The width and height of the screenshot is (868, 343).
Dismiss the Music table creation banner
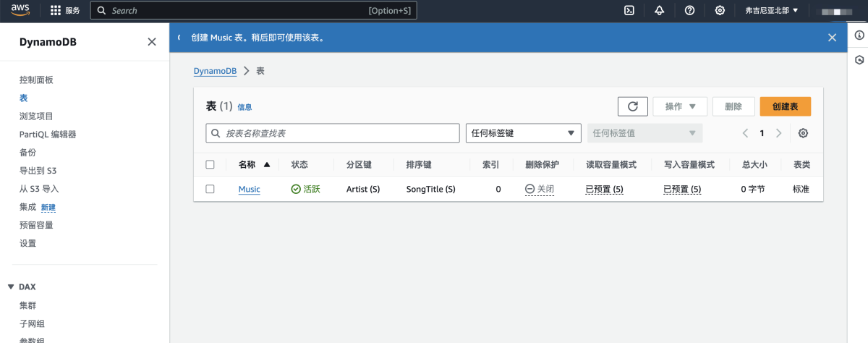(832, 38)
